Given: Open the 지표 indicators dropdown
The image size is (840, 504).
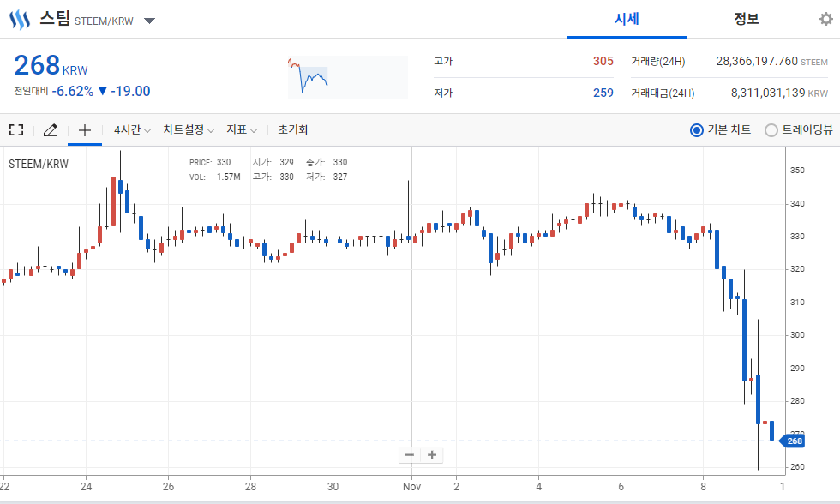Looking at the screenshot, I should [242, 129].
